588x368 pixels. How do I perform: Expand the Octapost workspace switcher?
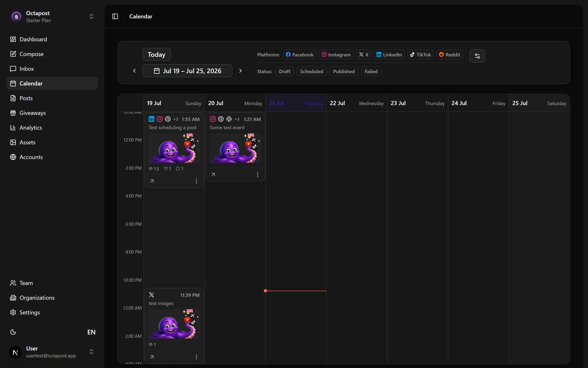pyautogui.click(x=91, y=16)
